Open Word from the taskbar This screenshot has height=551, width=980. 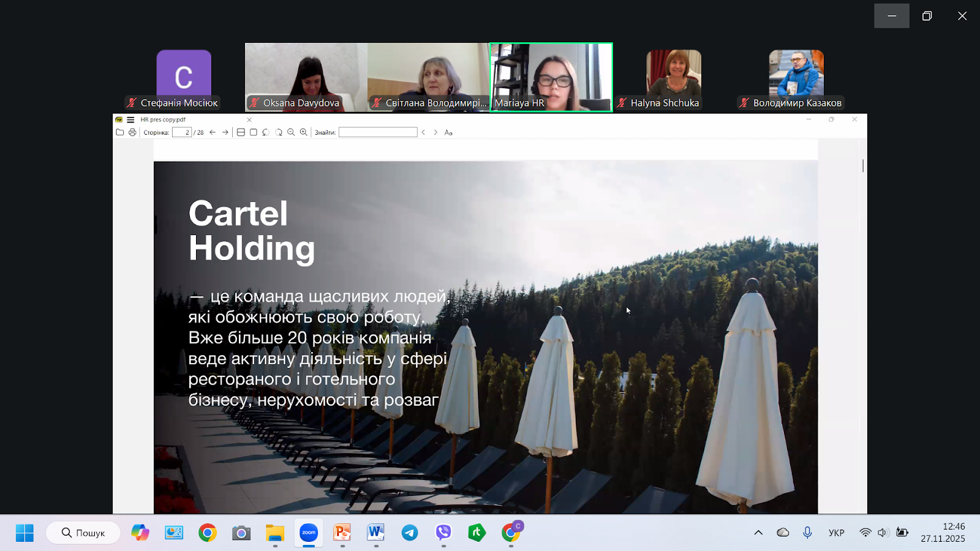(376, 533)
